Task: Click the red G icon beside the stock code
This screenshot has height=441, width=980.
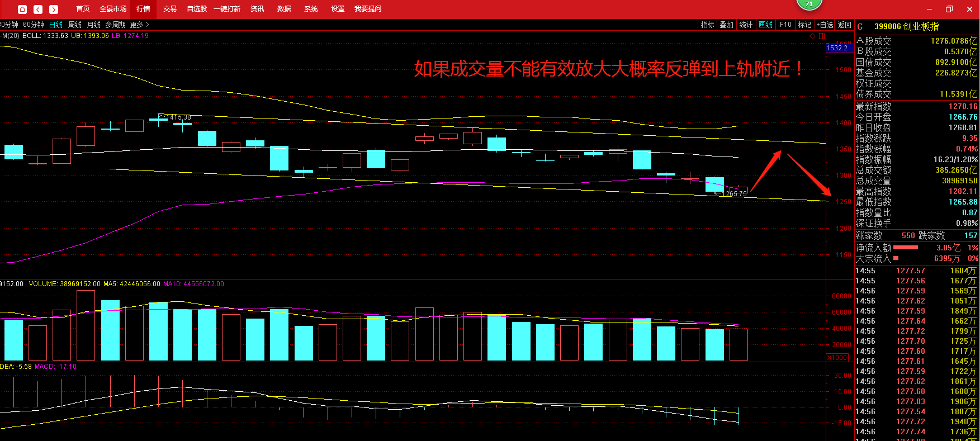Action: (x=860, y=26)
